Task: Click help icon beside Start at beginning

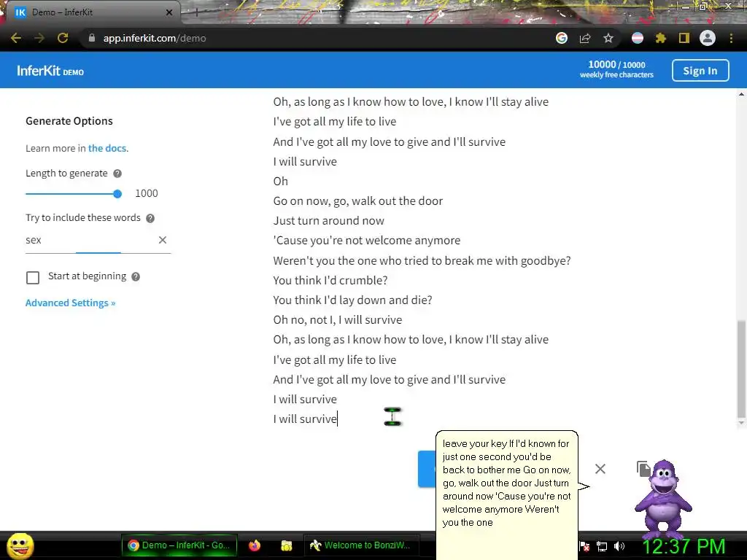Action: click(136, 276)
